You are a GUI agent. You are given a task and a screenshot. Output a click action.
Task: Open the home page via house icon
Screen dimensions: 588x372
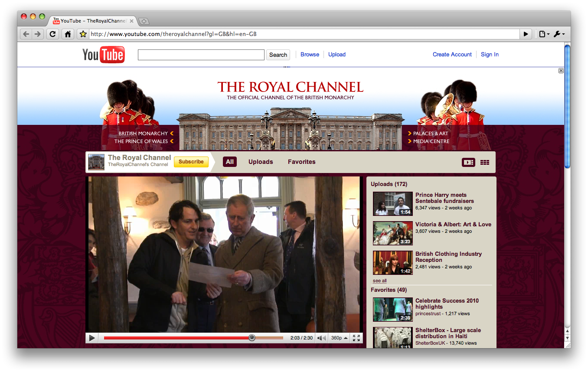68,34
